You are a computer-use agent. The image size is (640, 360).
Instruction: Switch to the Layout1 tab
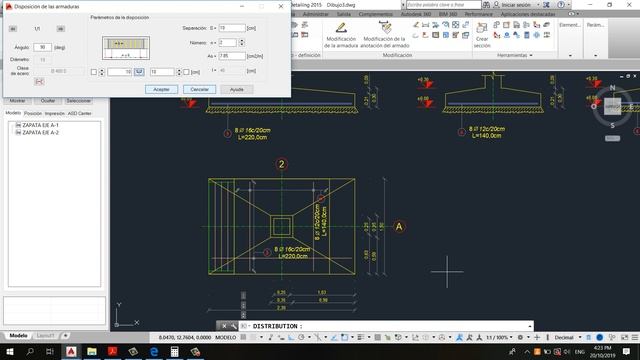pyautogui.click(x=45, y=336)
